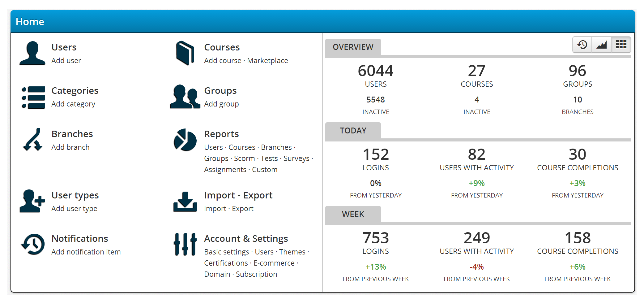Open the Import - Export heading link
644x304 pixels.
(x=238, y=195)
